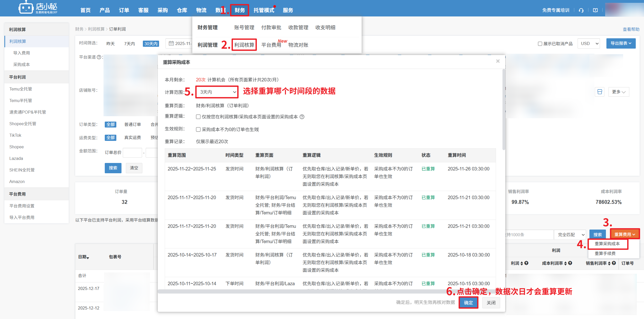Click the blue 确定 button

click(468, 303)
